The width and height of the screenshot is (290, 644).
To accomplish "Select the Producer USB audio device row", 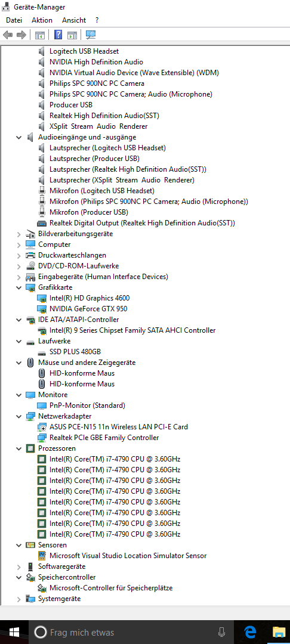I will [x=70, y=105].
